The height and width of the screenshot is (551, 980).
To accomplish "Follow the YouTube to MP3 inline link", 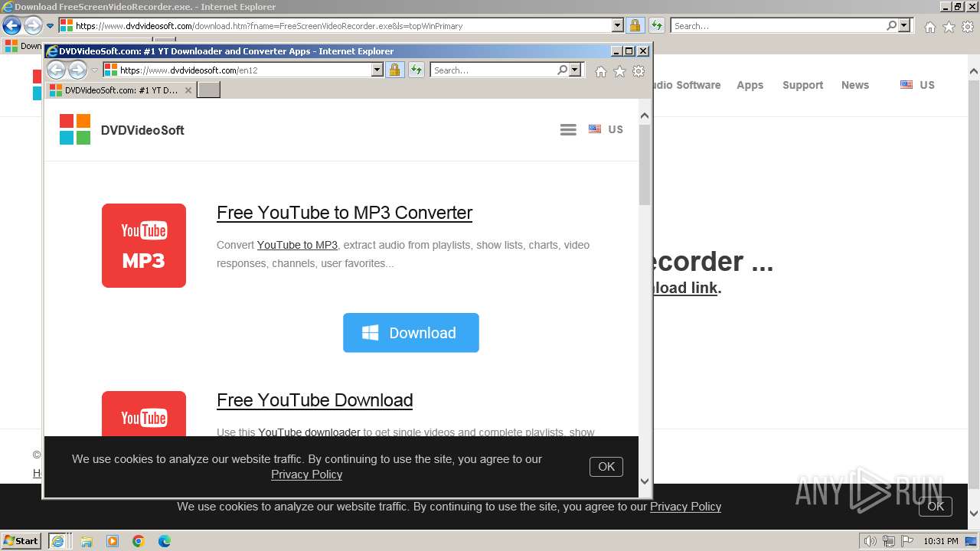I will pos(297,245).
